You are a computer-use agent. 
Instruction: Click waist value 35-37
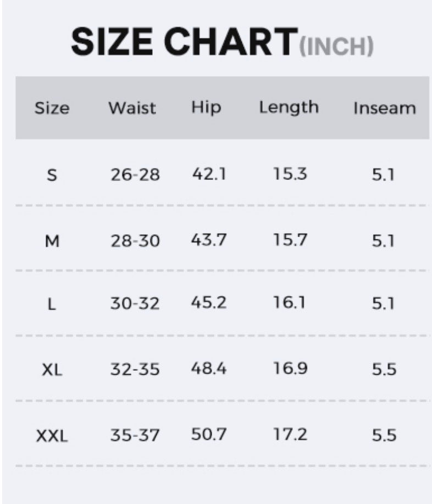click(135, 435)
